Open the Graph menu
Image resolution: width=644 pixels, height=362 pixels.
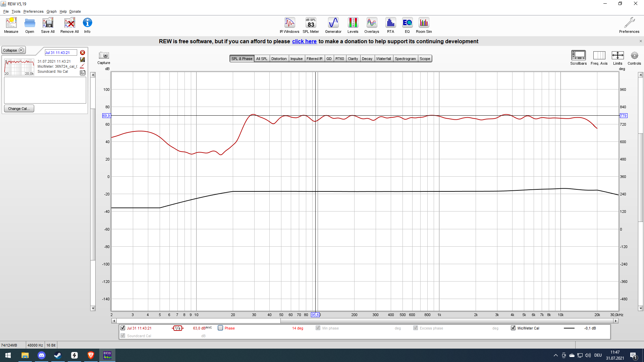tap(51, 11)
